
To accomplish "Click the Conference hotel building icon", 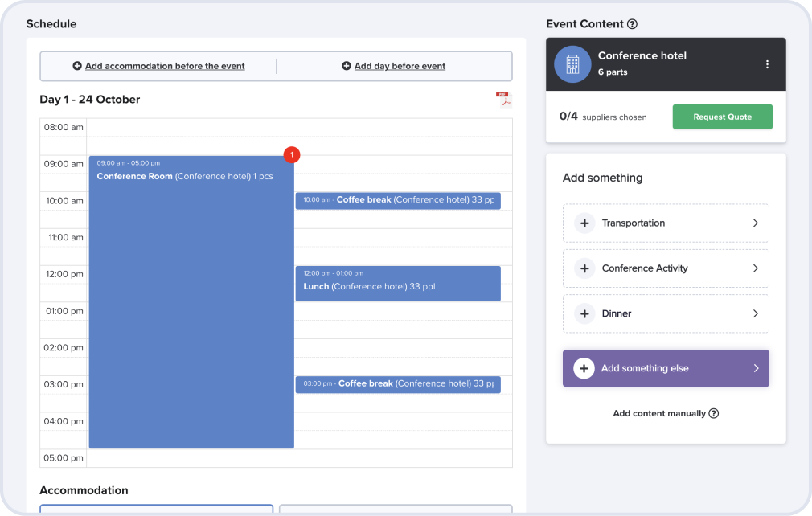I will click(x=572, y=64).
